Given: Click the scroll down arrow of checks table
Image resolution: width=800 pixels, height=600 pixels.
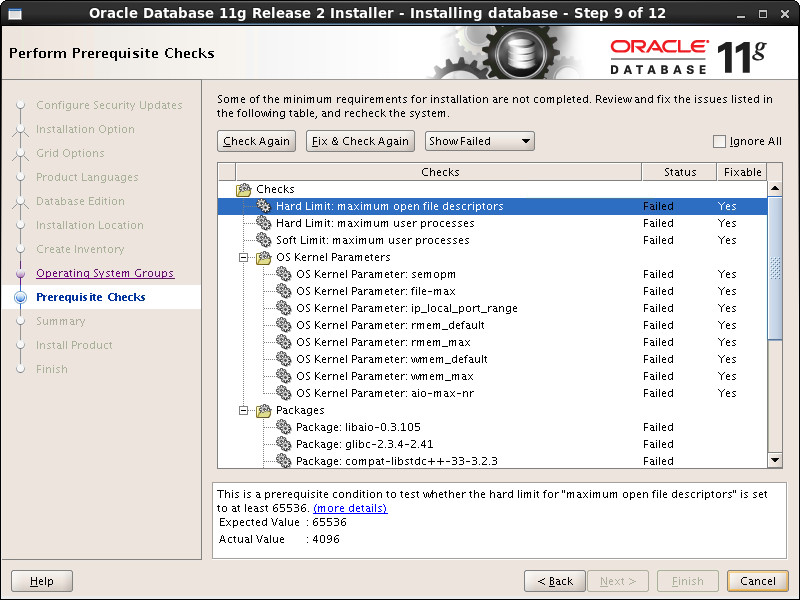Looking at the screenshot, I should point(774,460).
